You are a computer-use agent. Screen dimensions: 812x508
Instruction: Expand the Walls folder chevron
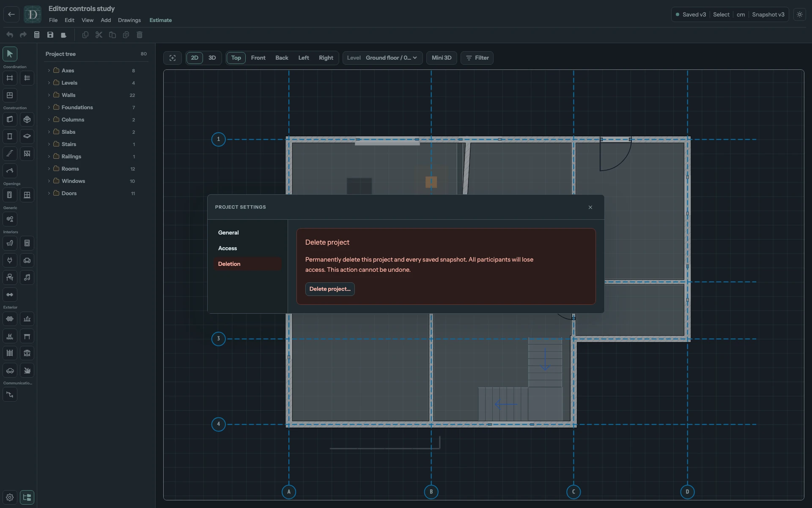click(49, 95)
